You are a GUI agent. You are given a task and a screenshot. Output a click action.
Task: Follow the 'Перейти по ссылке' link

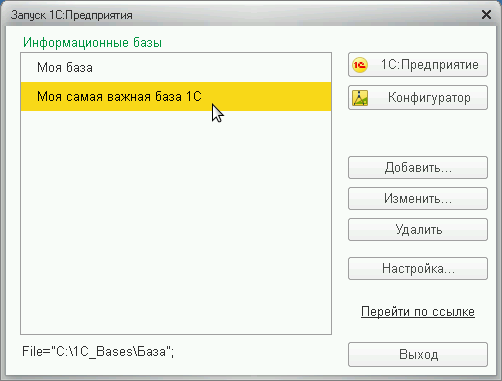point(418,312)
